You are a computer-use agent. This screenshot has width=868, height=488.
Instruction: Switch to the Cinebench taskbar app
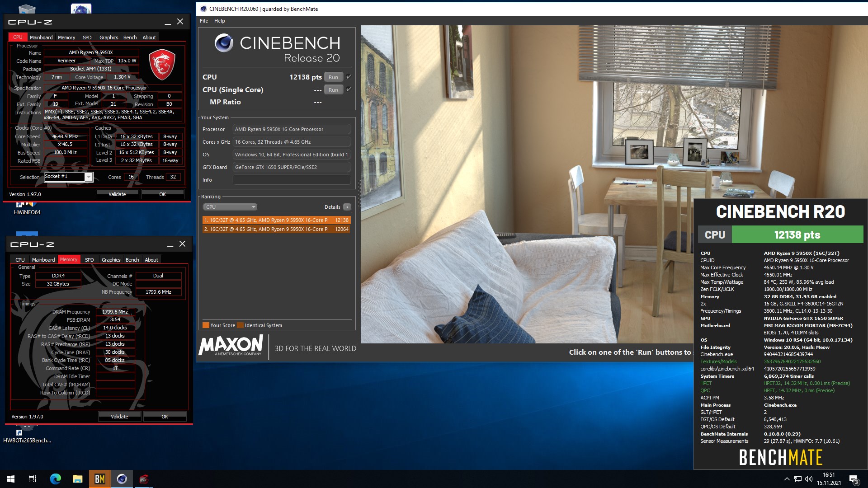[x=122, y=479]
